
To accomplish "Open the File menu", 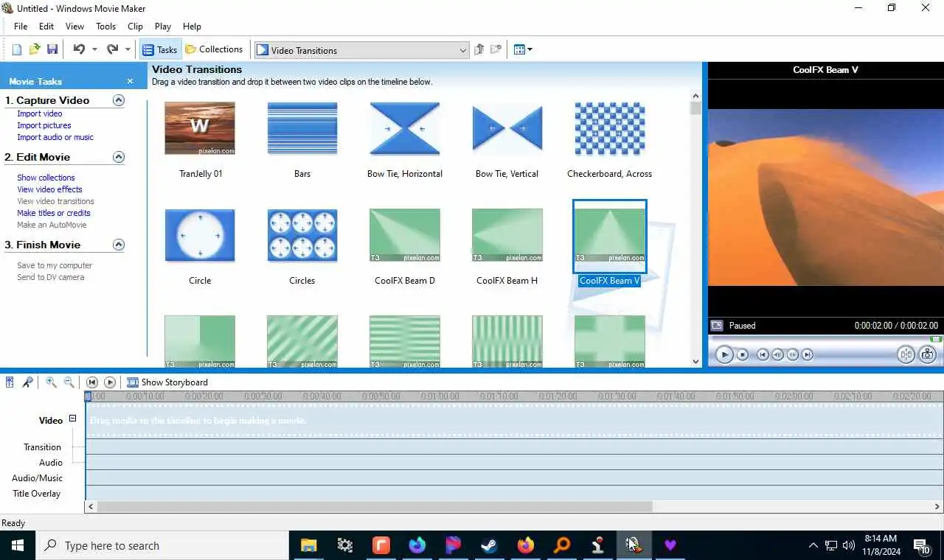I will (x=21, y=26).
